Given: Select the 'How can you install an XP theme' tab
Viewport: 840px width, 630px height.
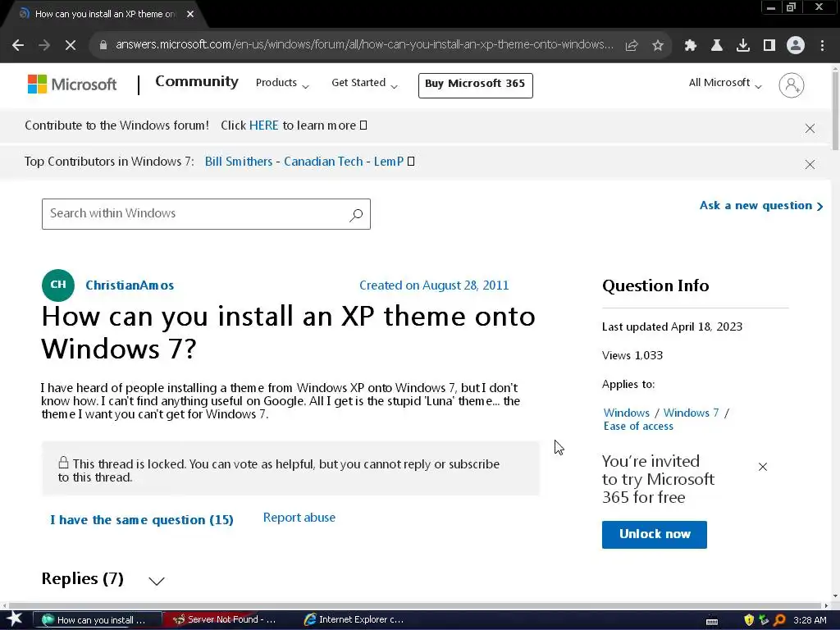Looking at the screenshot, I should pos(104,14).
